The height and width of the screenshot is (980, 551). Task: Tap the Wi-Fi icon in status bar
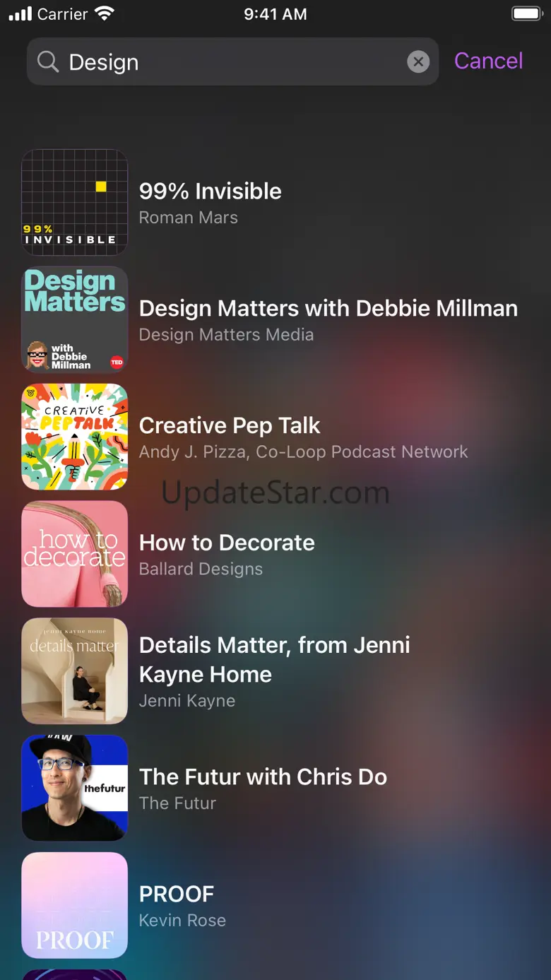point(105,13)
